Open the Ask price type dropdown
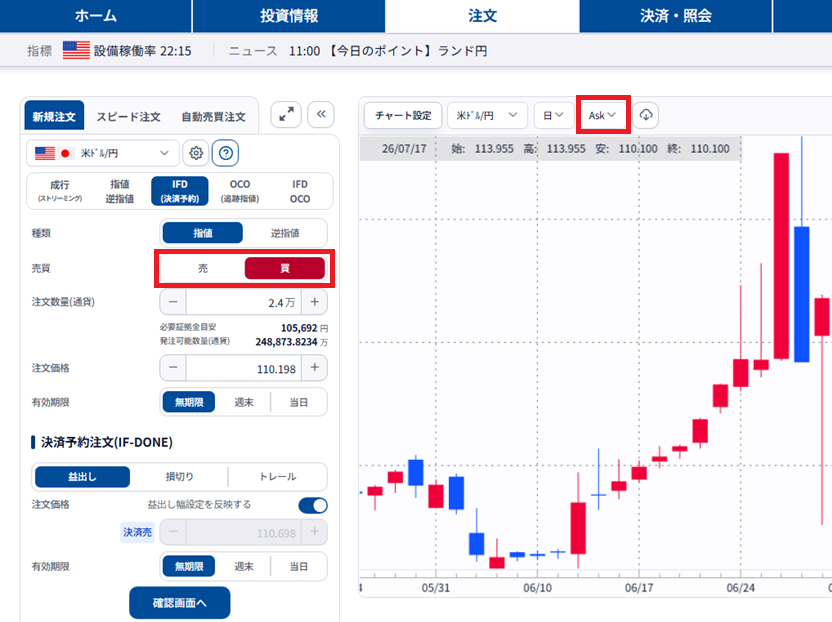The height and width of the screenshot is (622, 832). [603, 115]
